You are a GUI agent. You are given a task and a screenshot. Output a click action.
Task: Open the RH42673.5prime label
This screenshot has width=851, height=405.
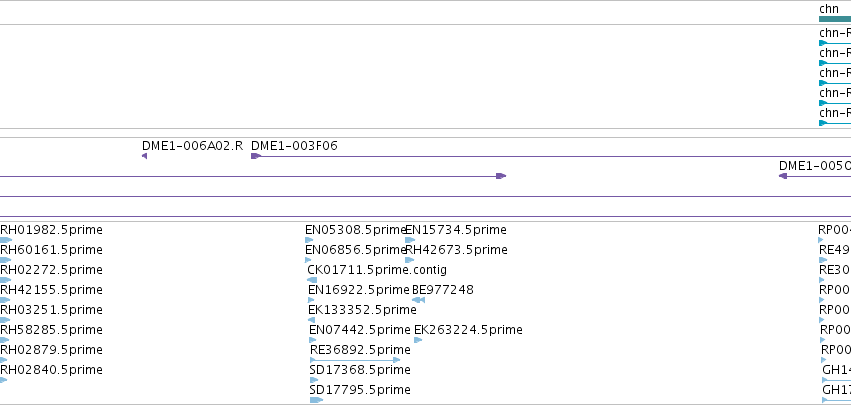point(456,250)
